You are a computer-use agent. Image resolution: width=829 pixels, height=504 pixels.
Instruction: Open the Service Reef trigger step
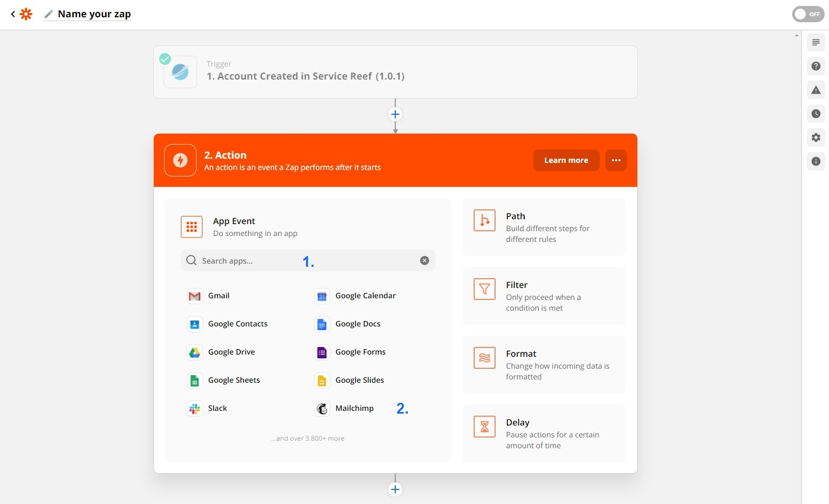pos(395,72)
